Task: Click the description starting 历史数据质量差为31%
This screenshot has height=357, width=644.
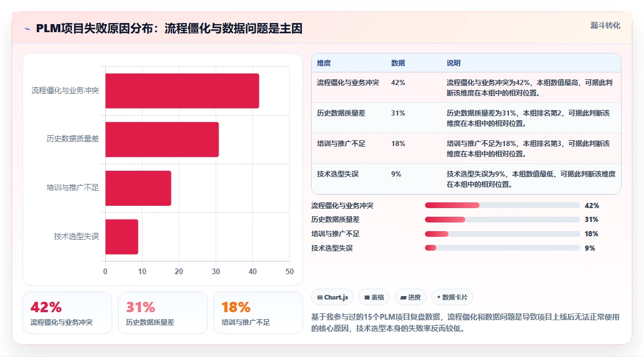Action: (528, 118)
